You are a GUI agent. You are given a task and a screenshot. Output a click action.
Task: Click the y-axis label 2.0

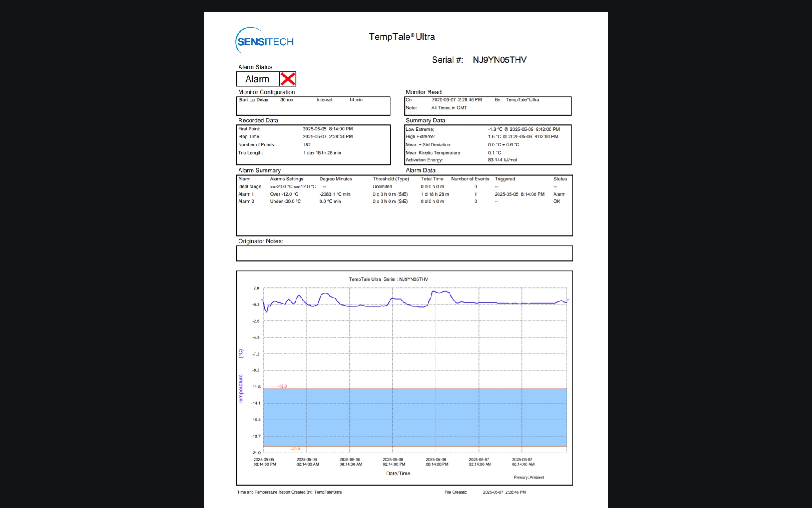(256, 288)
